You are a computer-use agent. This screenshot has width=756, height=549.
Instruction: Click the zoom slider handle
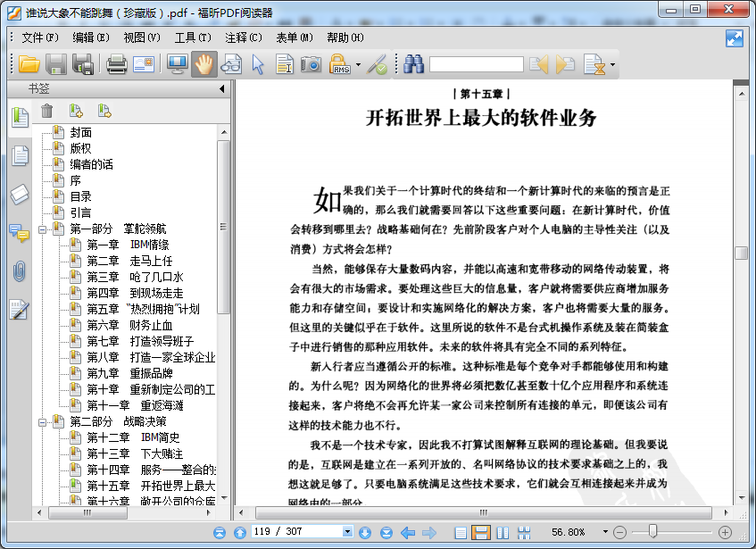point(652,531)
